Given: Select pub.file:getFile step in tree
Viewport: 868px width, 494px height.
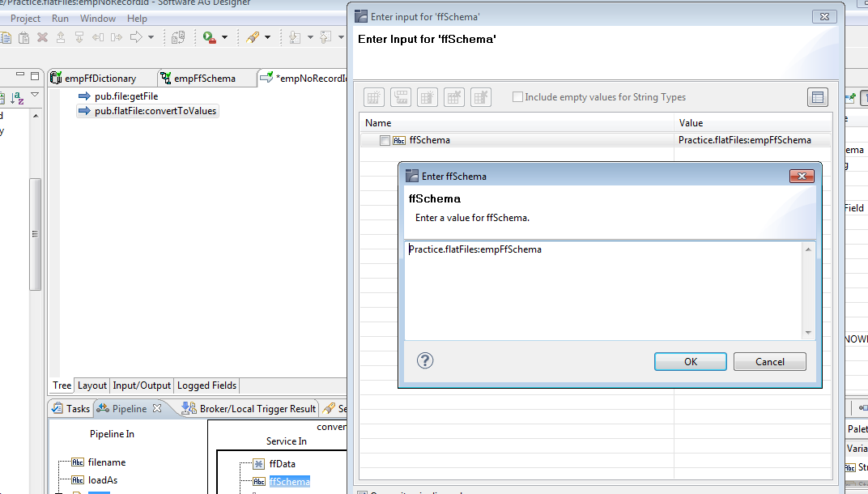Looking at the screenshot, I should coord(126,96).
